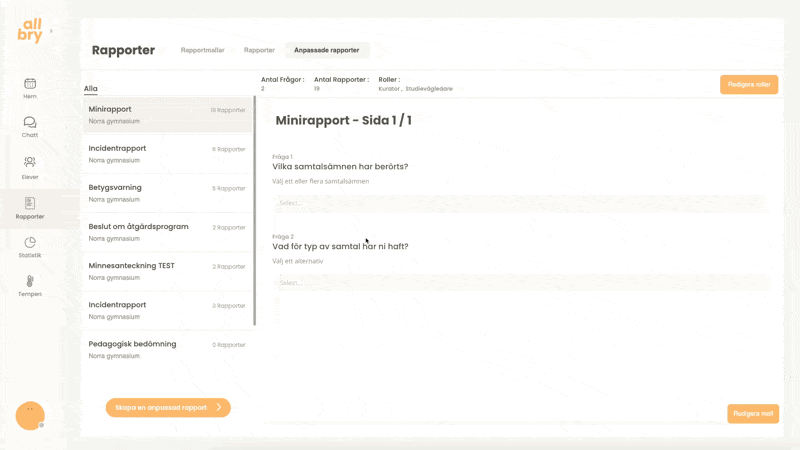Open the Elever students icon
The image size is (800, 450).
[x=30, y=162]
